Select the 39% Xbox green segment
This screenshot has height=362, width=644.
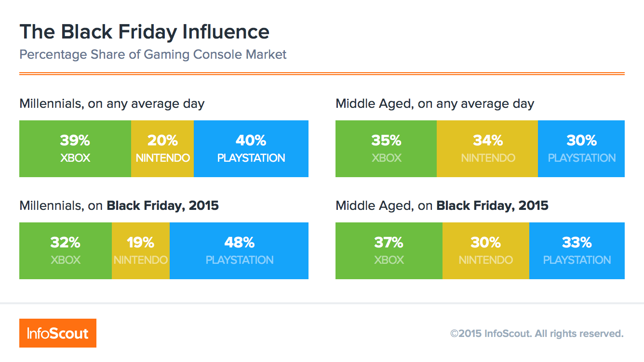coord(75,149)
